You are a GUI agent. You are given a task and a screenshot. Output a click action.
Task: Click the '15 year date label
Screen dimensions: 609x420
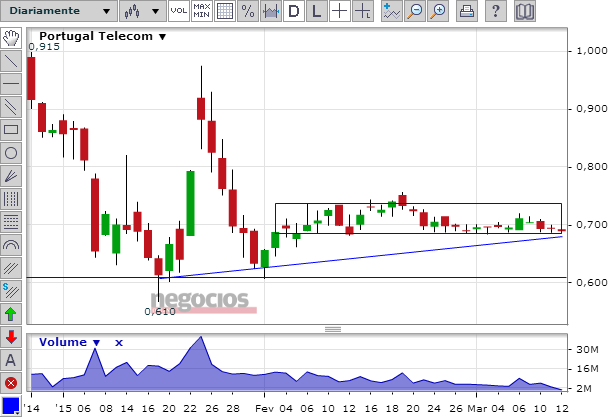tap(63, 409)
